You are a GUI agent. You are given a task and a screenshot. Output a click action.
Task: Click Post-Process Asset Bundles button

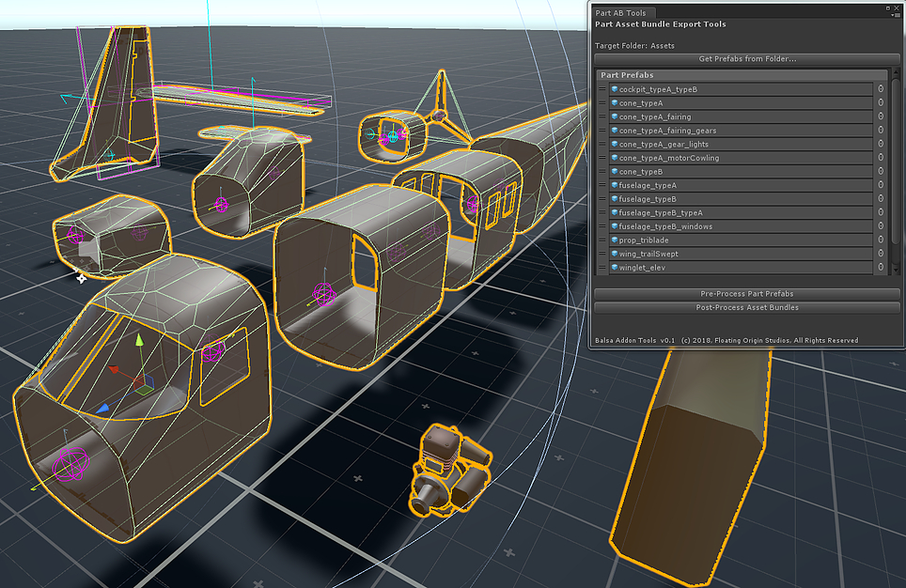(746, 307)
